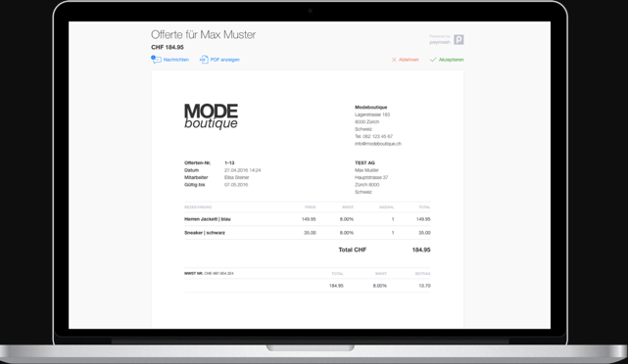Open the Nachrichten chat bubble icon

[156, 60]
